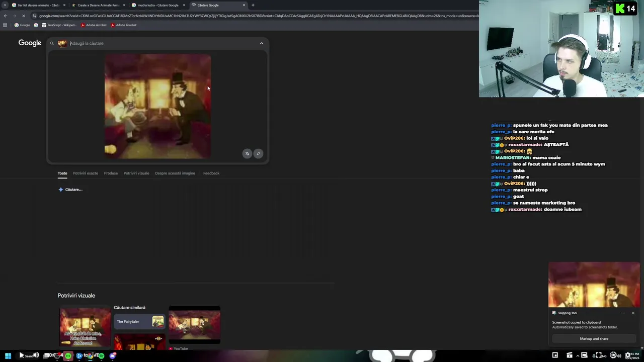Click the ENG language indicator
Viewport: 644px width, 362px height.
(604, 355)
